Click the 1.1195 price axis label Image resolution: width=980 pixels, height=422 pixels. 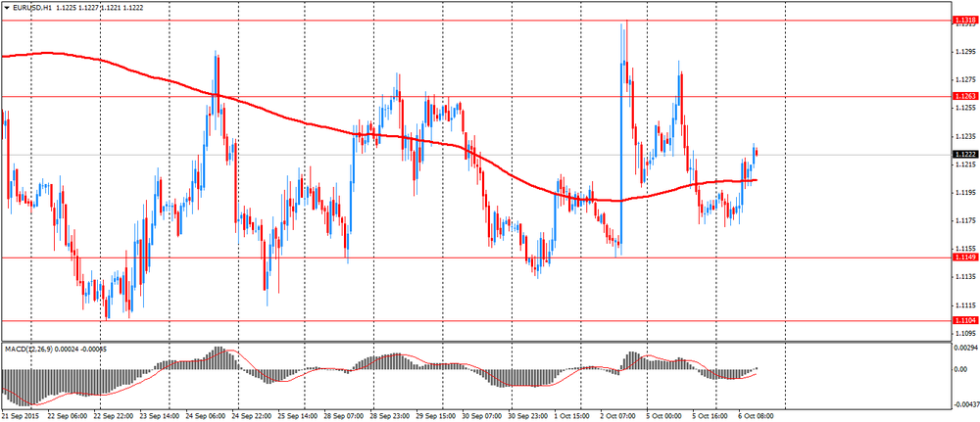(x=964, y=192)
